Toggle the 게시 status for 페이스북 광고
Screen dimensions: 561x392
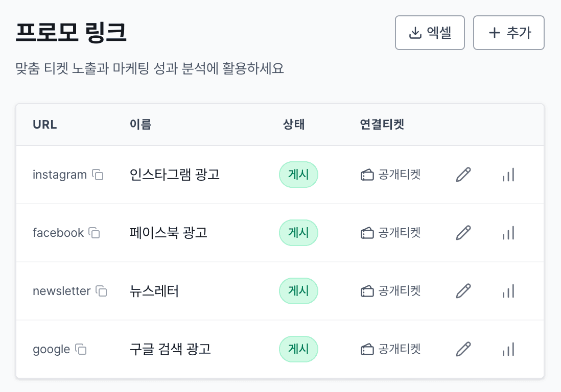click(298, 233)
